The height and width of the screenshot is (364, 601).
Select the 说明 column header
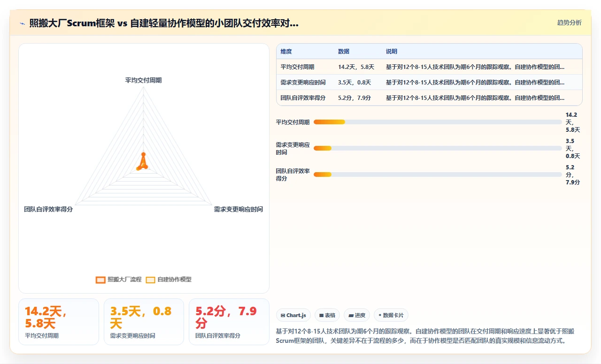click(392, 51)
